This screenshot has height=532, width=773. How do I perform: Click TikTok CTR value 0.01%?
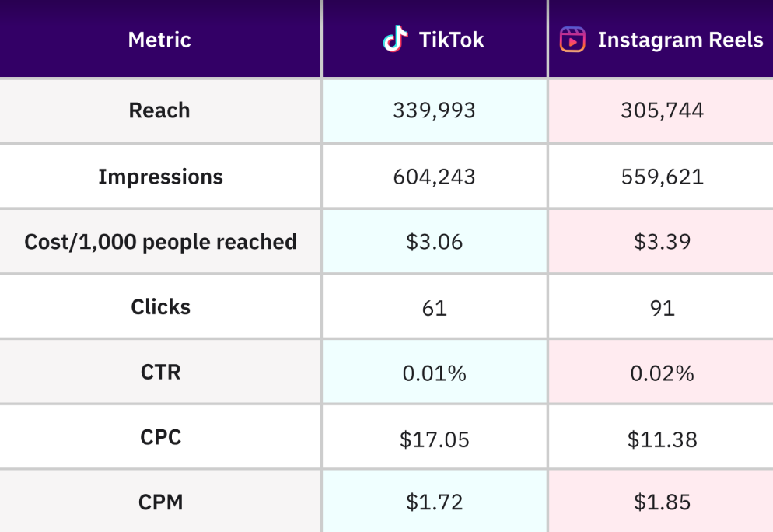(x=434, y=373)
